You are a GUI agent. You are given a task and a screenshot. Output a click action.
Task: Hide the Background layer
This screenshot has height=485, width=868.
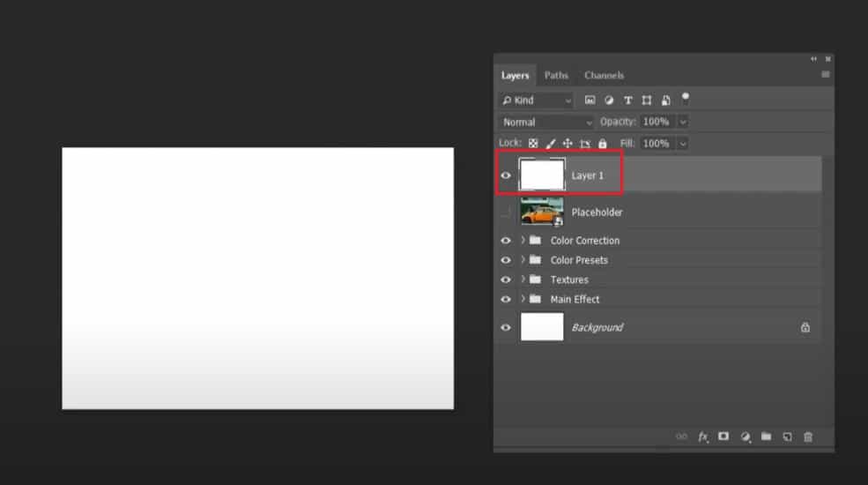(x=506, y=328)
